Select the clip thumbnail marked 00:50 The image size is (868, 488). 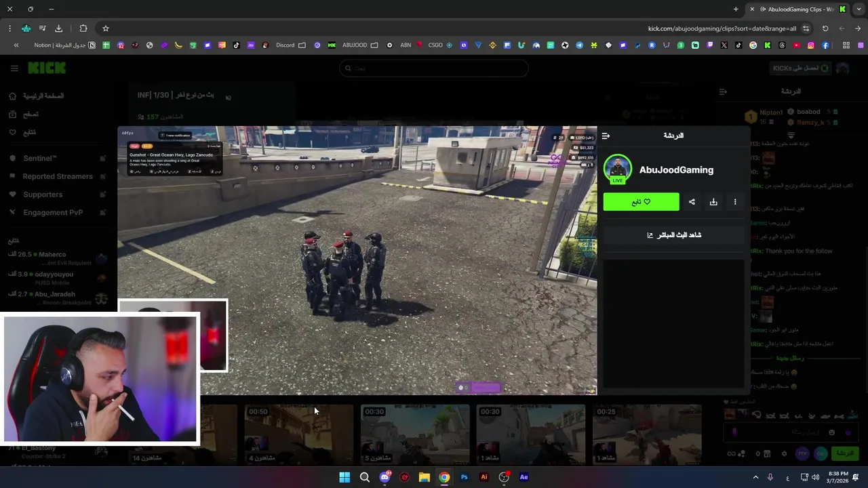(298, 434)
